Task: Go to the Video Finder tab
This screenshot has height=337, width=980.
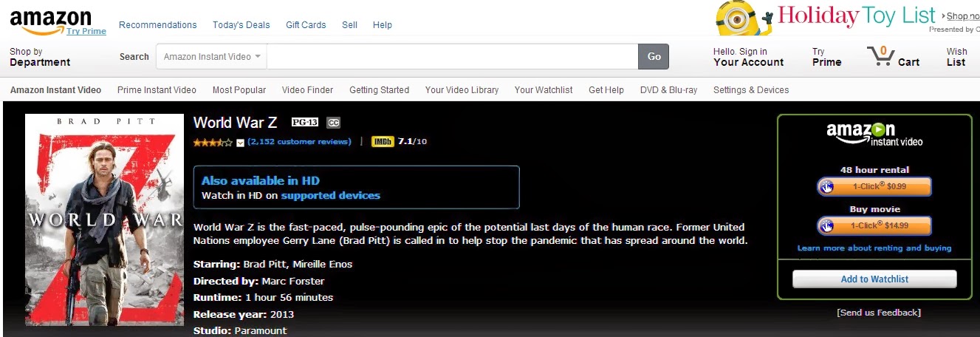Action: 307,90
